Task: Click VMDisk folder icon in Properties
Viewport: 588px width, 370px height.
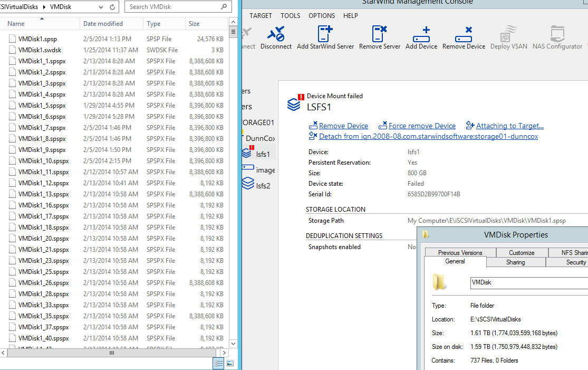Action: pos(439,282)
